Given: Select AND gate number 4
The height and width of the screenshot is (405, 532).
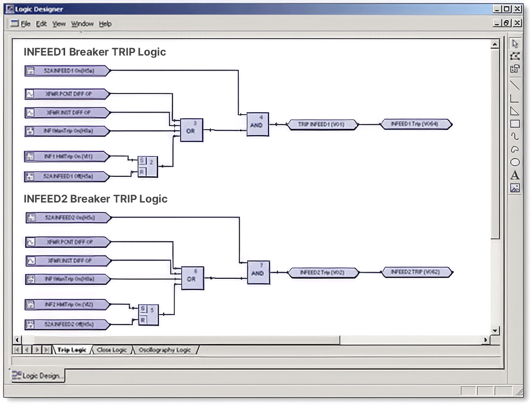Looking at the screenshot, I should (x=258, y=124).
